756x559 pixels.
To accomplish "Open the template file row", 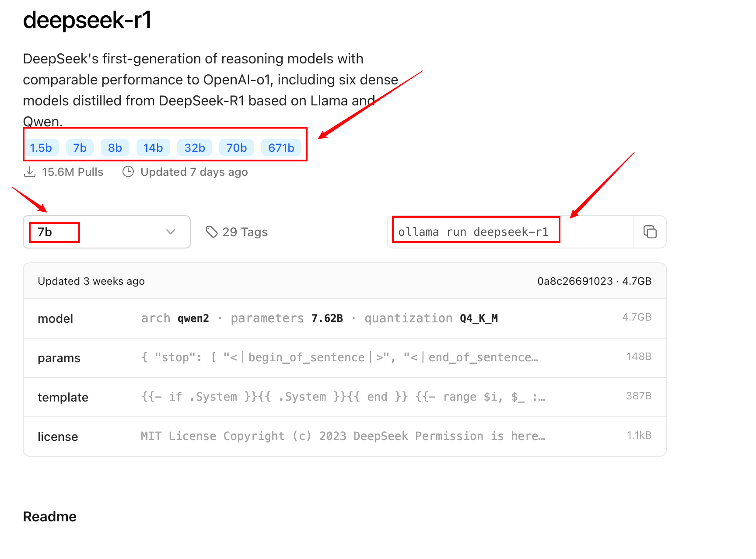I will click(x=344, y=397).
